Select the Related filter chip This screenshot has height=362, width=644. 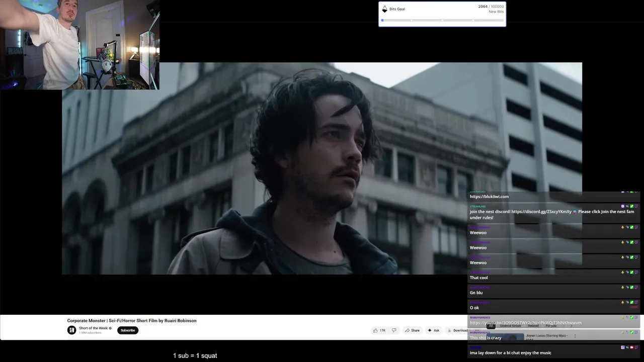click(533, 326)
